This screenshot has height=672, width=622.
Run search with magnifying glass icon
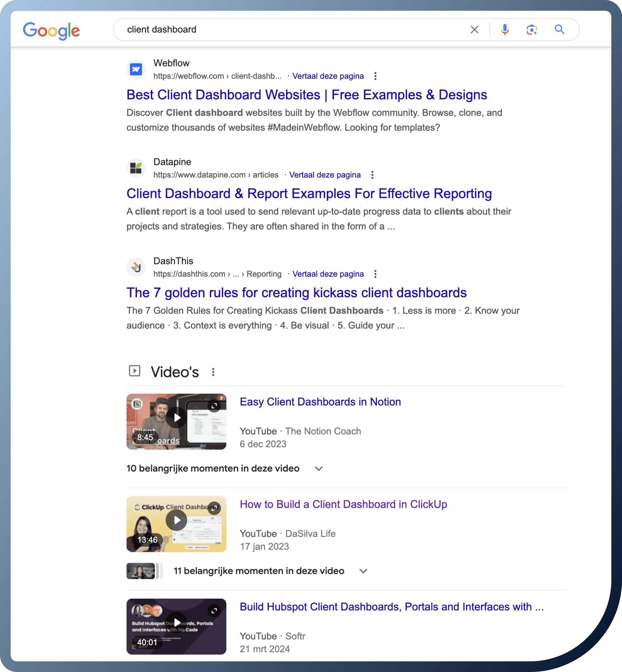(x=559, y=29)
